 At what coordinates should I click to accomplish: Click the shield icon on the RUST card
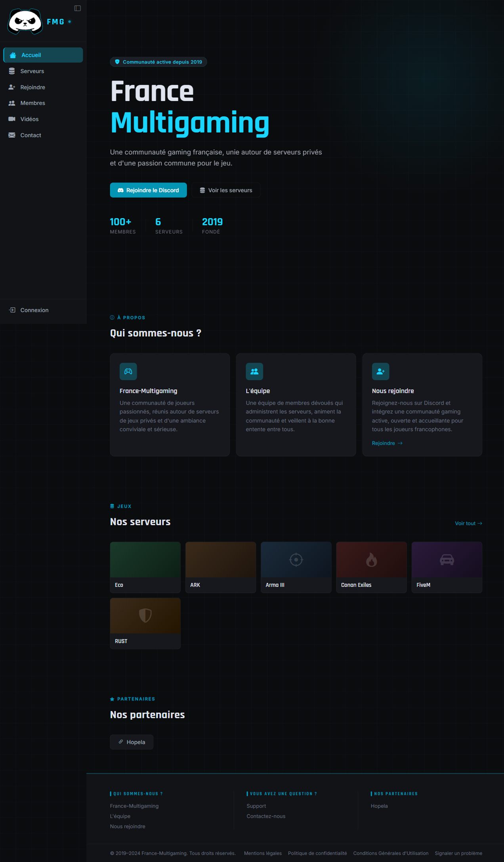pos(145,616)
